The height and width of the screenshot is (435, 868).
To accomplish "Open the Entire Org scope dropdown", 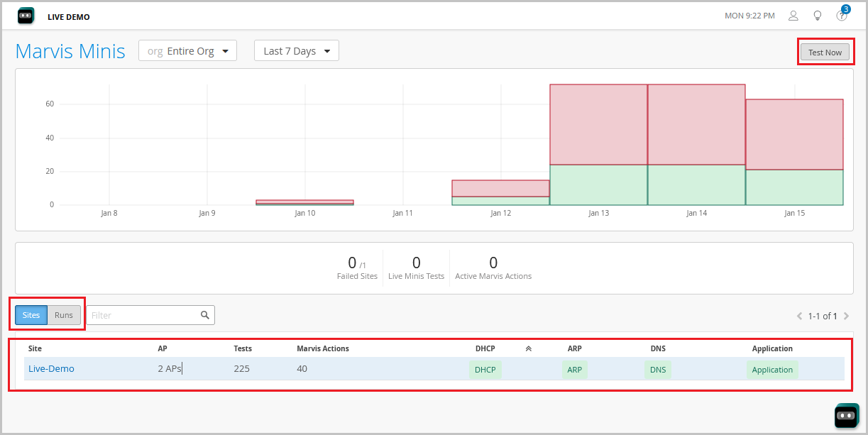I will (187, 51).
